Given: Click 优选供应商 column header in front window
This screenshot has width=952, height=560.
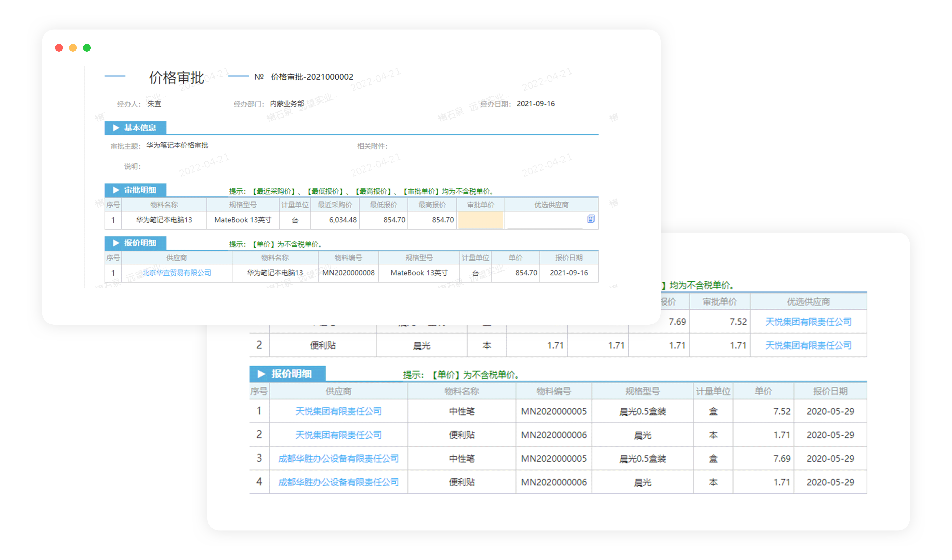Looking at the screenshot, I should click(551, 205).
